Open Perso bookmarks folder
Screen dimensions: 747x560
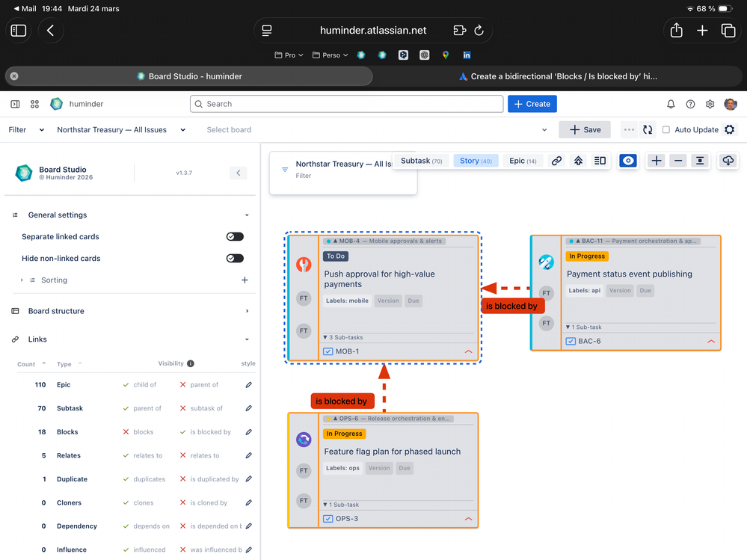click(x=330, y=55)
